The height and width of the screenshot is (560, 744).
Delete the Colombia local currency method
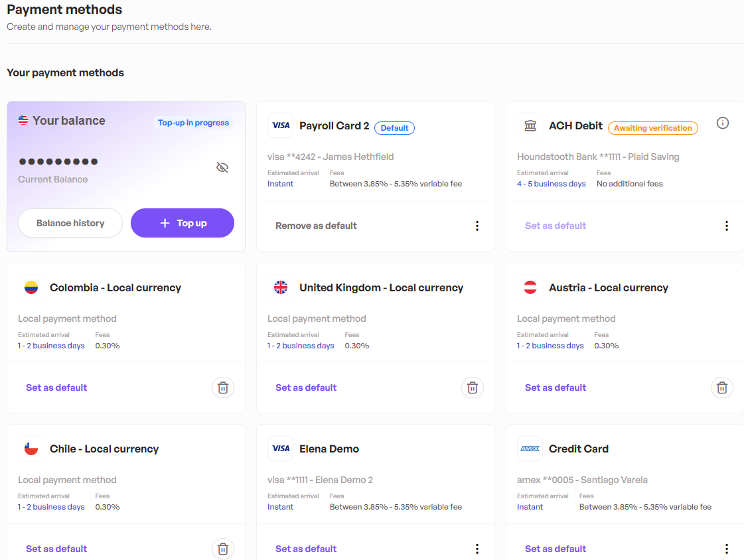click(222, 388)
